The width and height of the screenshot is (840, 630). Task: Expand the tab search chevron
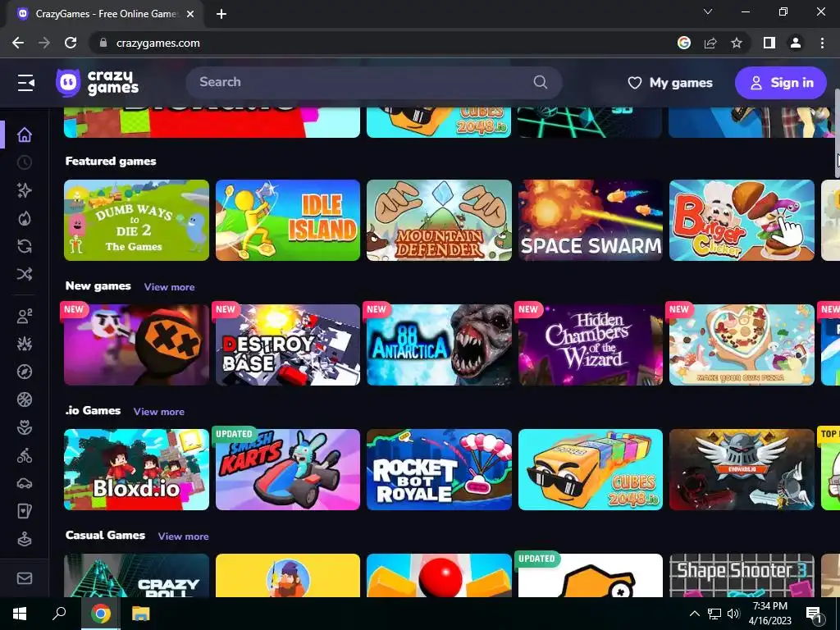(x=708, y=11)
